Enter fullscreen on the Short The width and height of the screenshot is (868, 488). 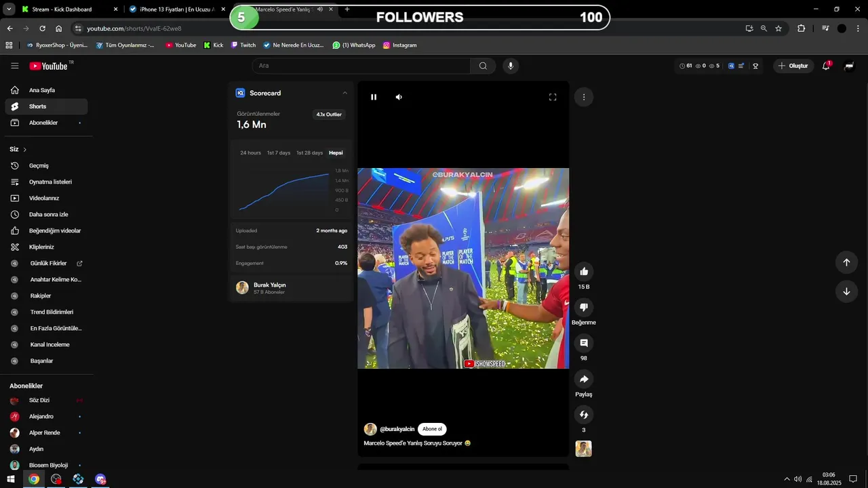coord(553,97)
